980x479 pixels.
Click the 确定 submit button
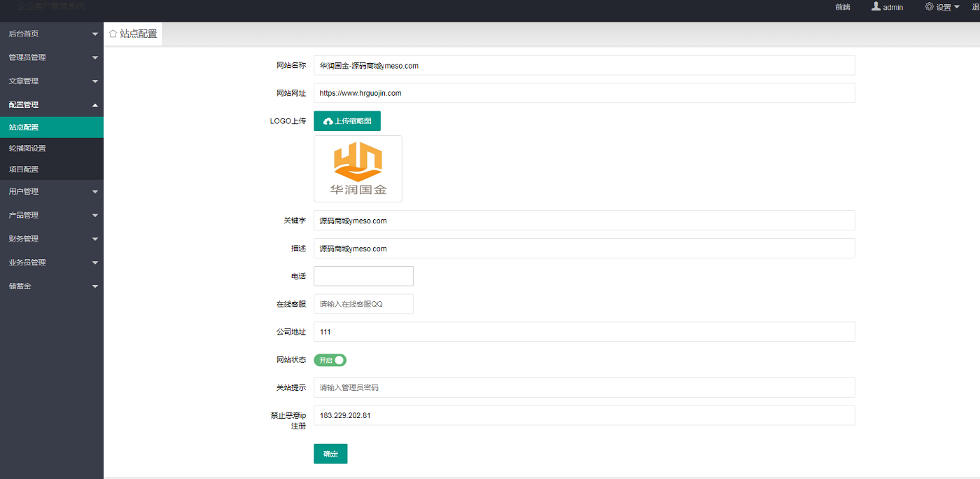[330, 454]
